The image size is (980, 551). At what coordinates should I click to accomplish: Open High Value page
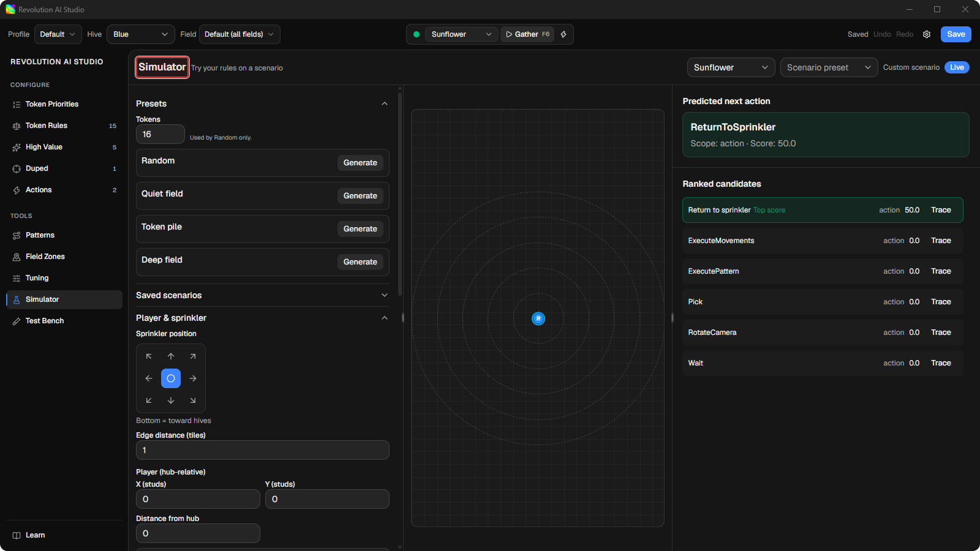pos(64,147)
